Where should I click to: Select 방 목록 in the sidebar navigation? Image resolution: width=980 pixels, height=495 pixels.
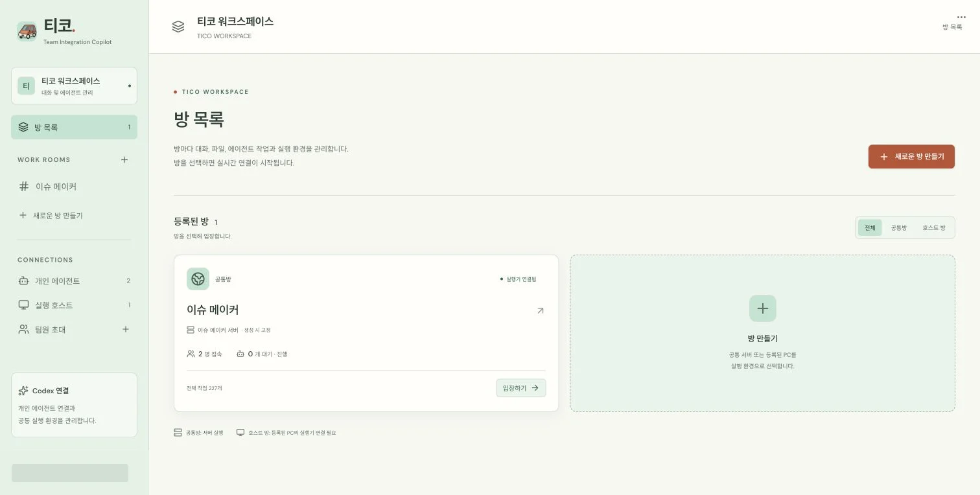tap(74, 127)
